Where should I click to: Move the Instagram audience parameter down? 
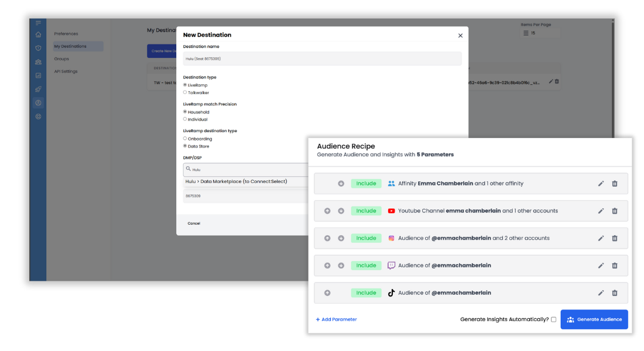[x=341, y=238]
